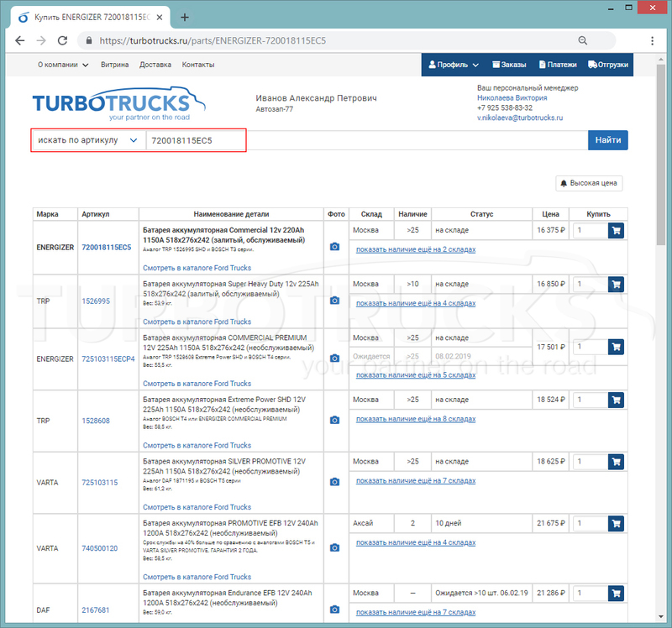Open article link 740500120
This screenshot has height=628, width=672.
pyautogui.click(x=99, y=548)
